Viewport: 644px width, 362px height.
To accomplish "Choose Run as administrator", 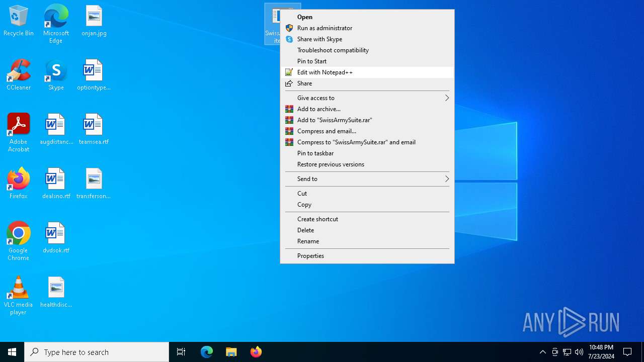I will (x=367, y=28).
